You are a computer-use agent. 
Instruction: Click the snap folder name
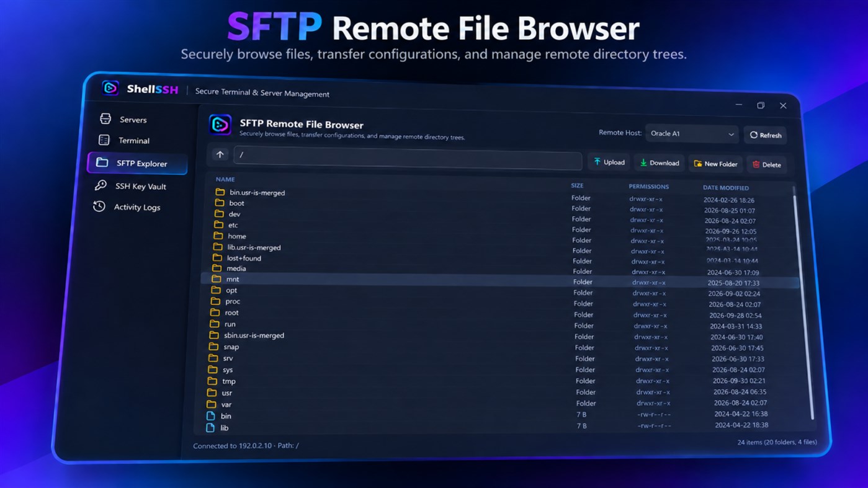coord(231,347)
